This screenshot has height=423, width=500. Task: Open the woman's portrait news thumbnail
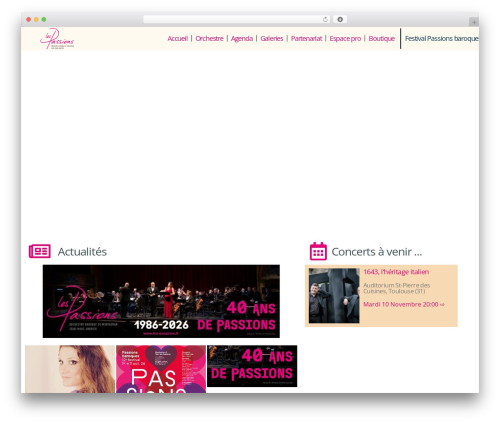point(70,369)
